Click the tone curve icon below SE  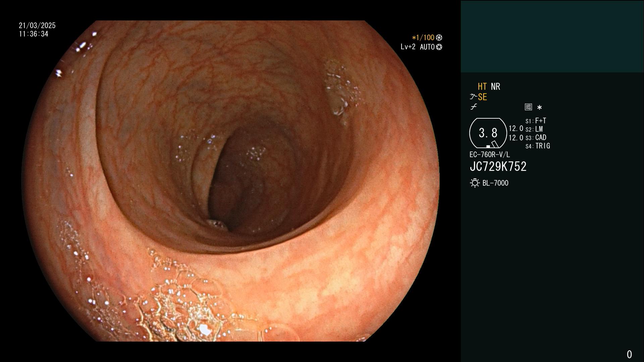(474, 107)
